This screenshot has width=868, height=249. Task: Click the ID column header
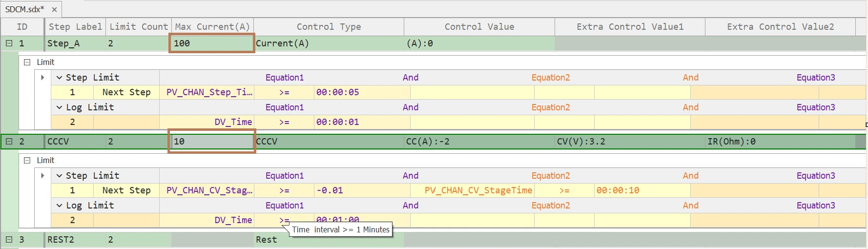point(22,27)
